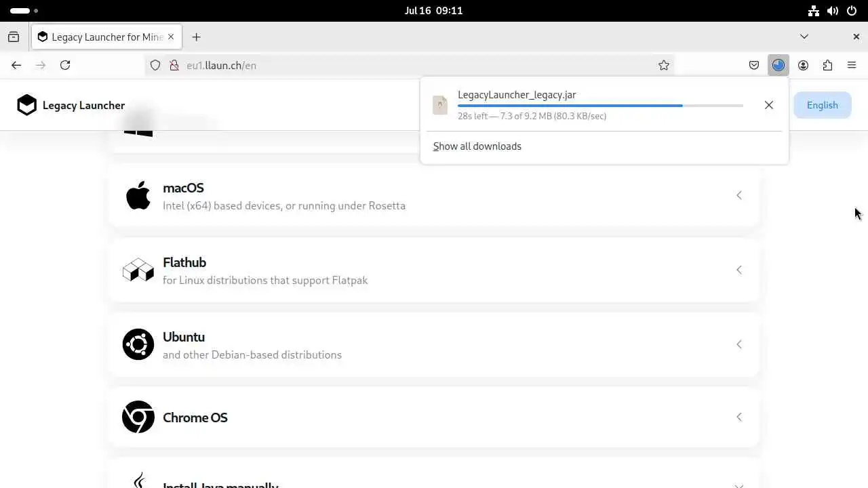Click 'for Linux distributions that support Flatpak'
The image size is (868, 488).
click(x=265, y=280)
